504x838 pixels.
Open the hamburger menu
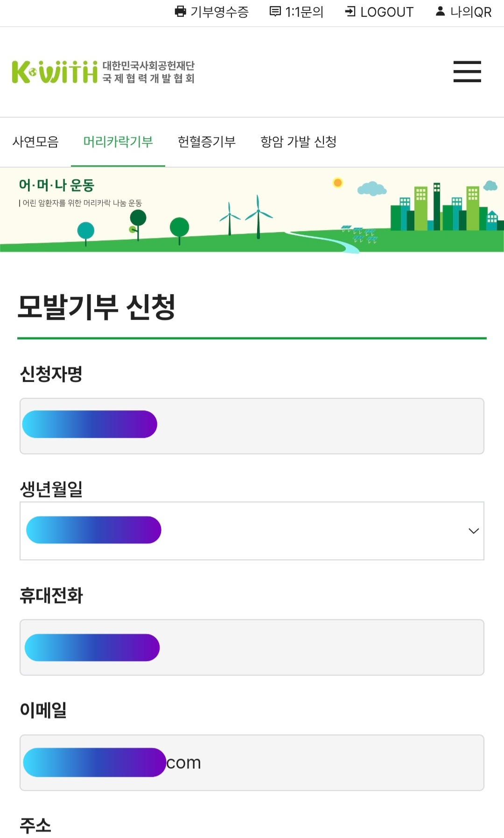point(467,72)
